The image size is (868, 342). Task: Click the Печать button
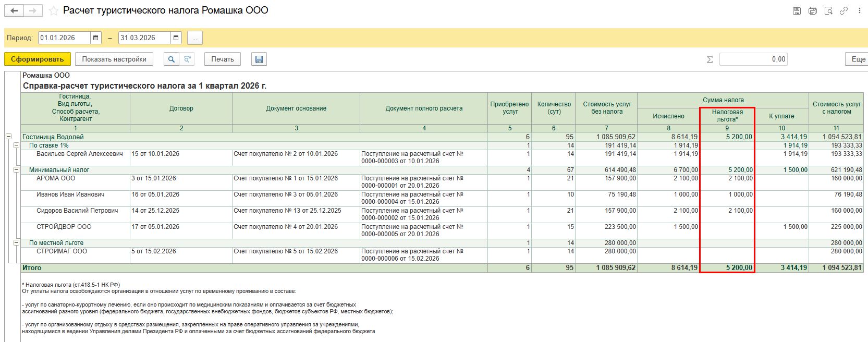pyautogui.click(x=223, y=59)
